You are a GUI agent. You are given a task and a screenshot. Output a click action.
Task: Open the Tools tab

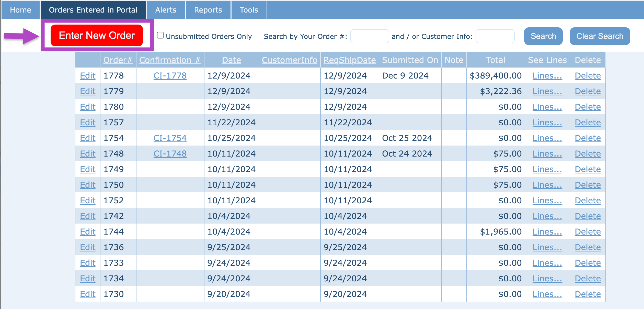[x=249, y=10]
